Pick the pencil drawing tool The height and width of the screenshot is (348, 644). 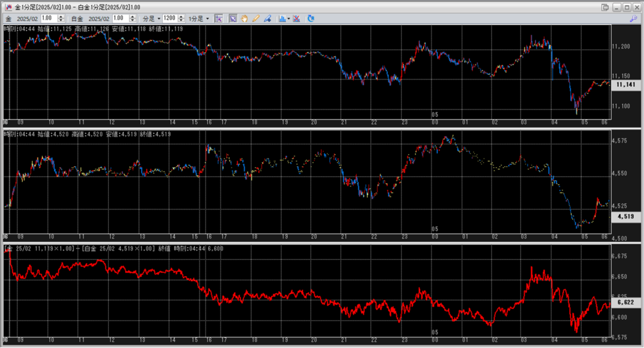(x=255, y=19)
